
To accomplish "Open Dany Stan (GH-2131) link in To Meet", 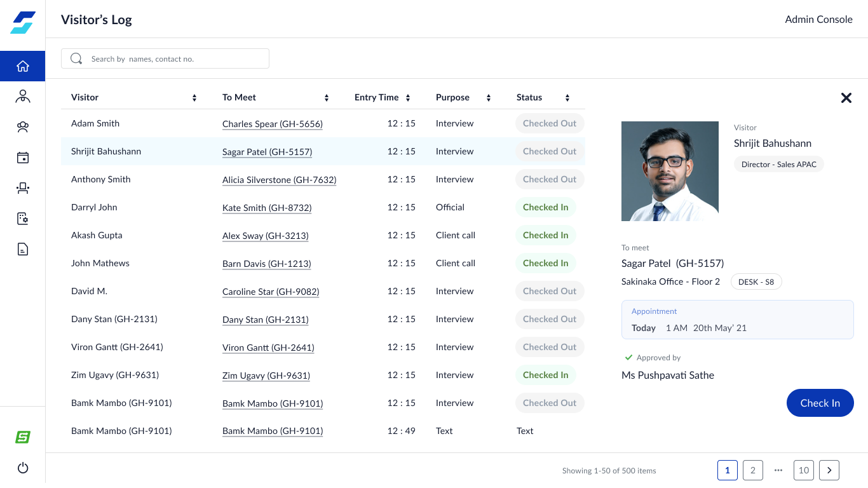I will tap(266, 320).
